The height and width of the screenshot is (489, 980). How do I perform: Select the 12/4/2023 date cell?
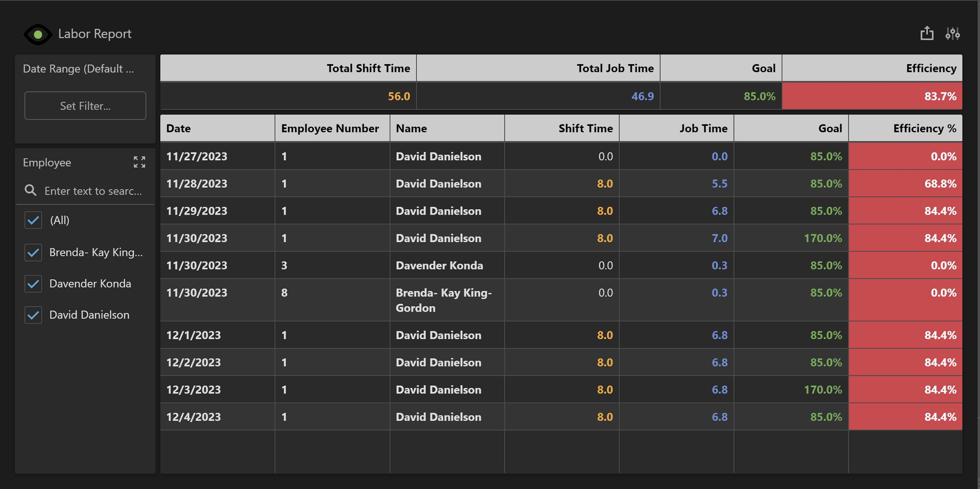pos(194,417)
